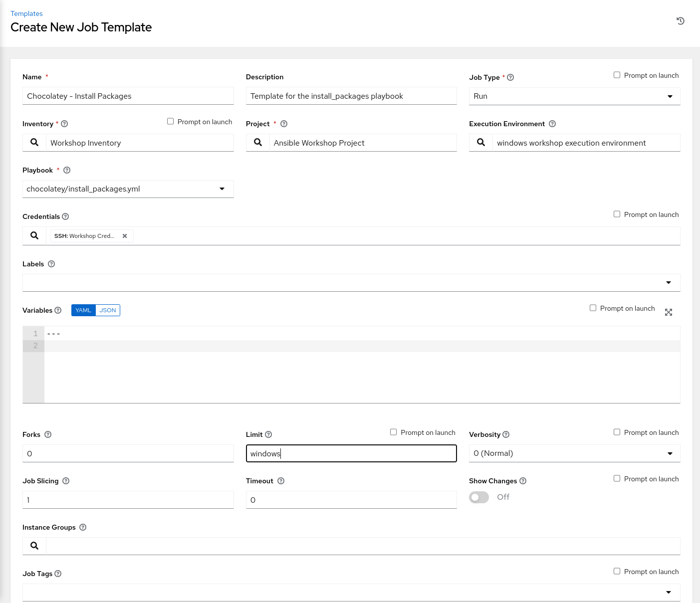Open Credentials lookup search

tap(34, 235)
